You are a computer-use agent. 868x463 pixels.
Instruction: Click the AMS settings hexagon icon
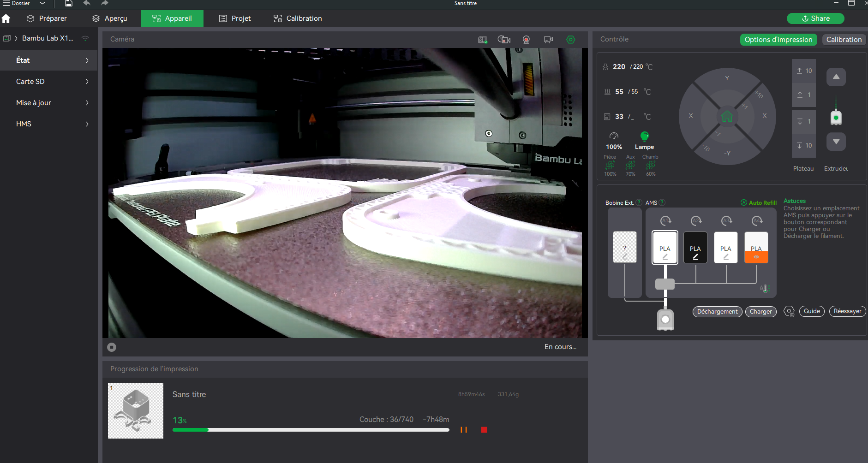[x=789, y=311]
